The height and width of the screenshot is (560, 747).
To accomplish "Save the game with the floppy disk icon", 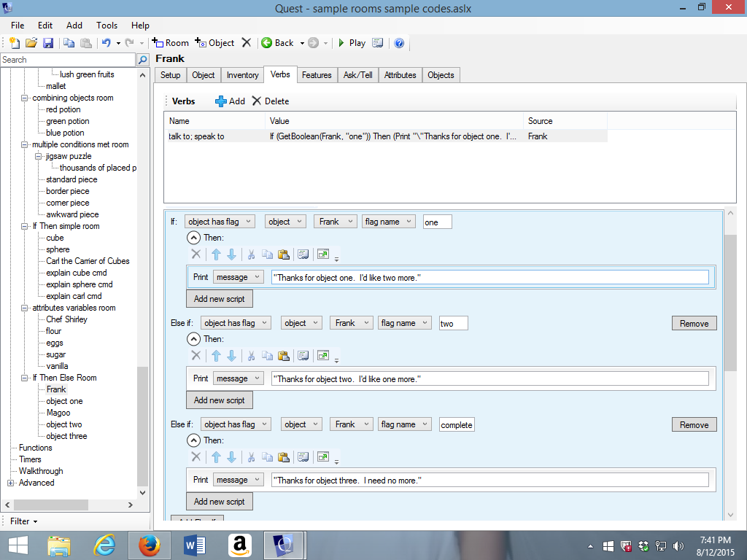I will coord(48,43).
